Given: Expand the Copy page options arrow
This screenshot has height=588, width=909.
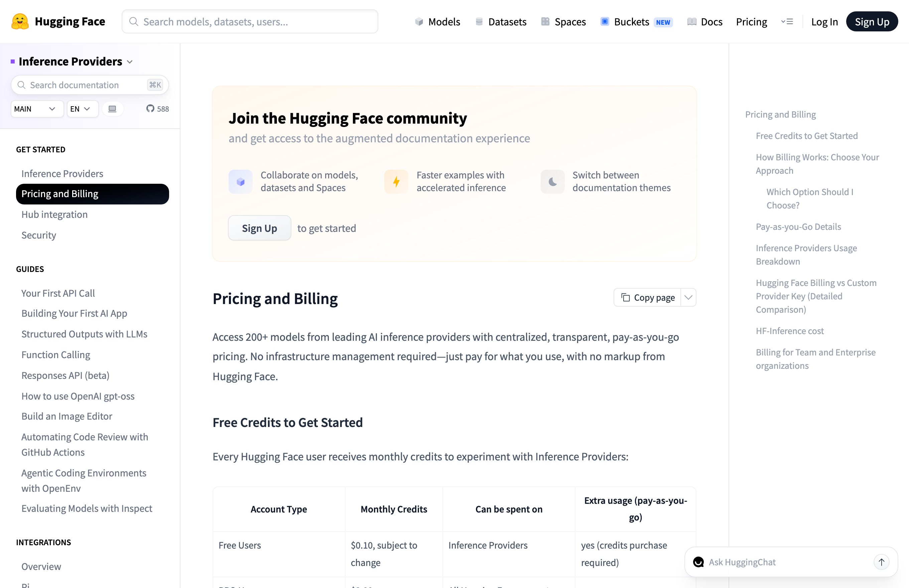Looking at the screenshot, I should click(x=688, y=297).
